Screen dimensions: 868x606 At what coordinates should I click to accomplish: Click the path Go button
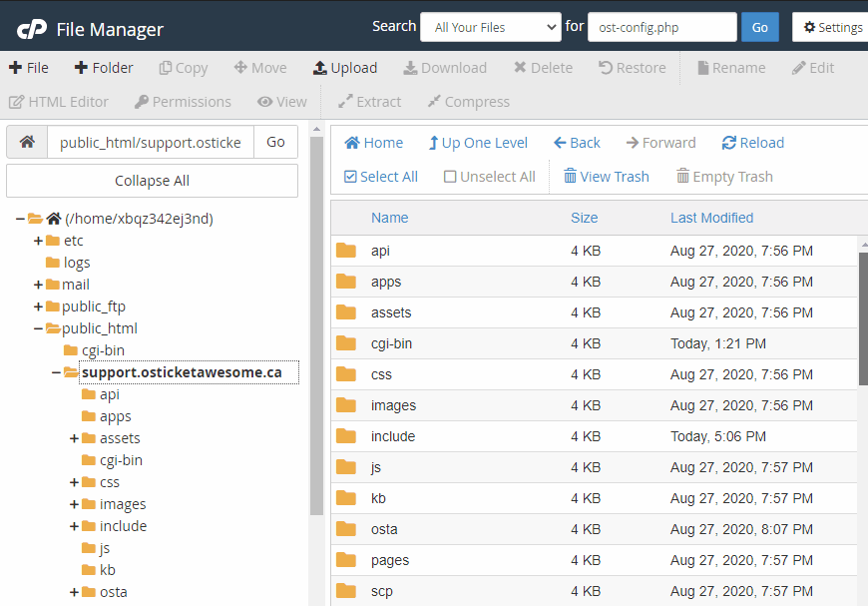coord(275,143)
